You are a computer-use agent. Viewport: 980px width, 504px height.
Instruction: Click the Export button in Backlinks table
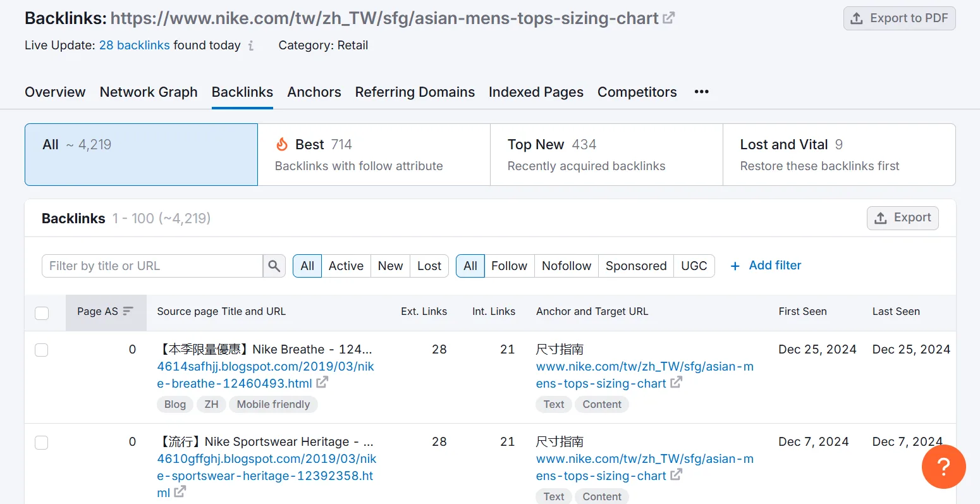click(x=902, y=218)
